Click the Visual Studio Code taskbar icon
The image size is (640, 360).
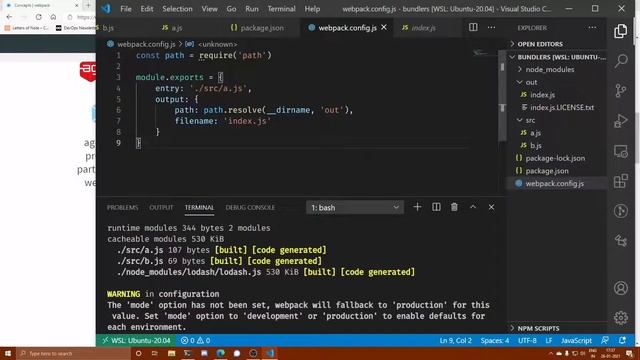(270, 353)
